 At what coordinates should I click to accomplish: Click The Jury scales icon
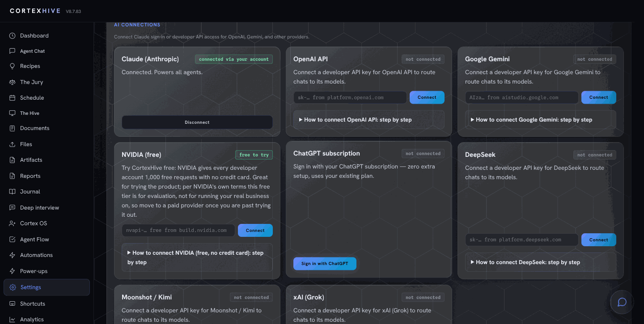pyautogui.click(x=13, y=82)
